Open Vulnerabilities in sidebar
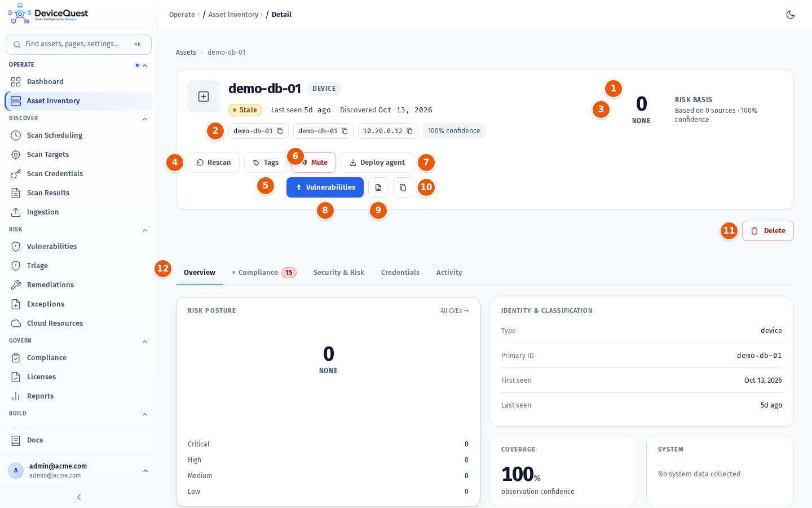The image size is (812, 508). pyautogui.click(x=78, y=247)
